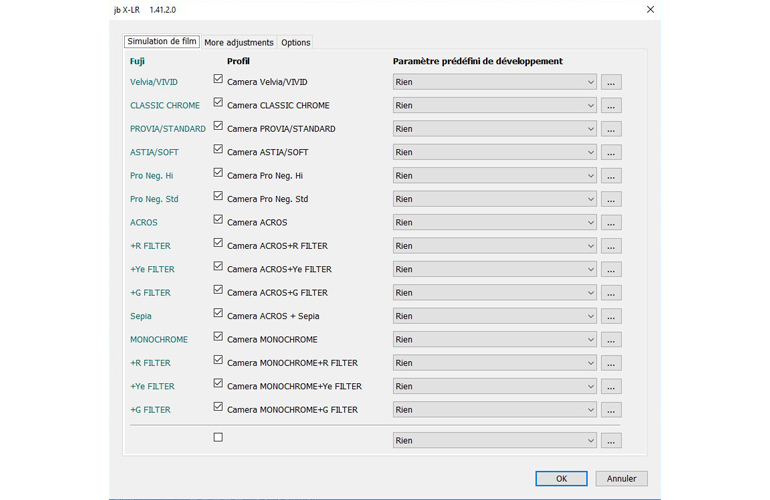
Task: Close the jb X-LR dialog window
Action: (650, 10)
